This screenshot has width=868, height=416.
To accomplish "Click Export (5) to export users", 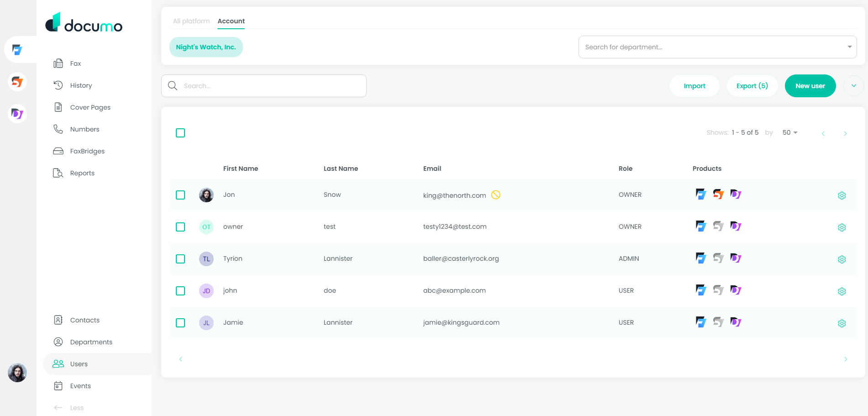I will point(752,85).
